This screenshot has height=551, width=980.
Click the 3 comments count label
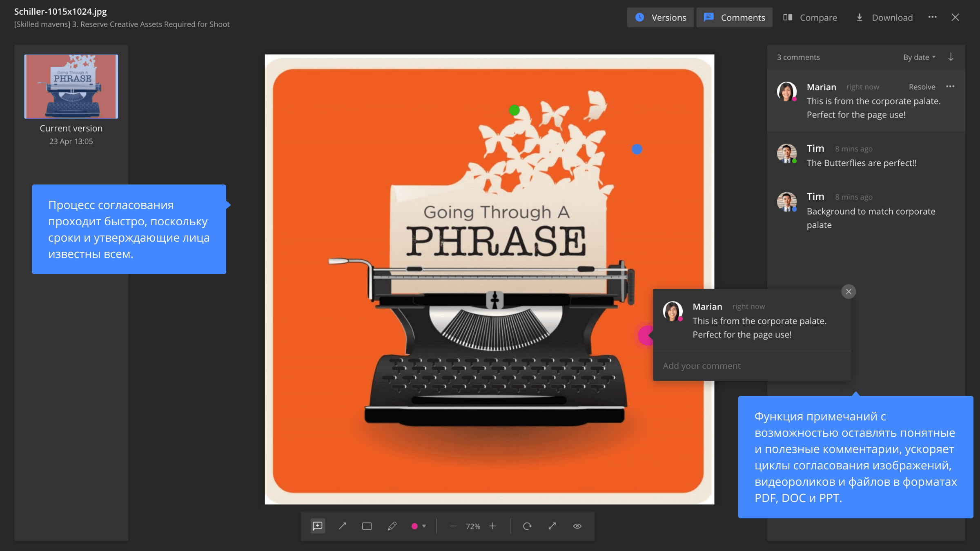click(798, 57)
